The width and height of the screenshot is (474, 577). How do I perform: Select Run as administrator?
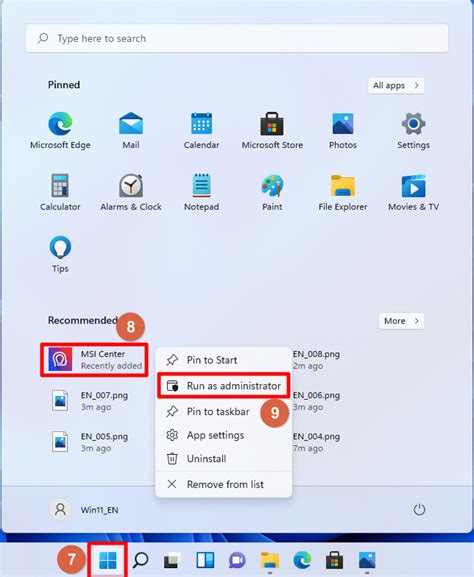pos(224,386)
